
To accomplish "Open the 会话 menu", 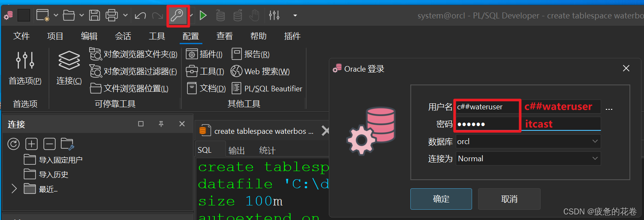I will 123,36.
